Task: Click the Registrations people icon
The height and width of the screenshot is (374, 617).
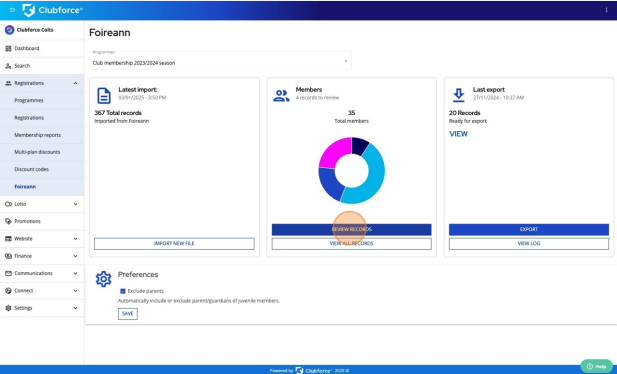Action: (x=8, y=83)
